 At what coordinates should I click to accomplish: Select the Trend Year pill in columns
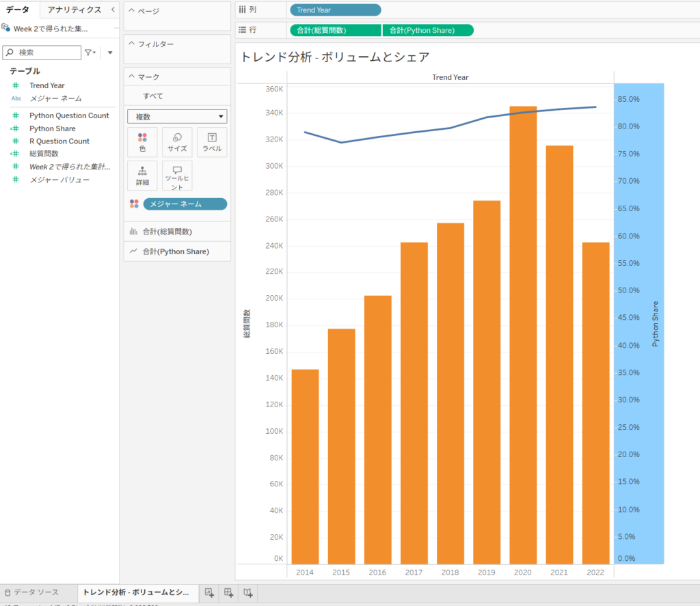click(335, 10)
